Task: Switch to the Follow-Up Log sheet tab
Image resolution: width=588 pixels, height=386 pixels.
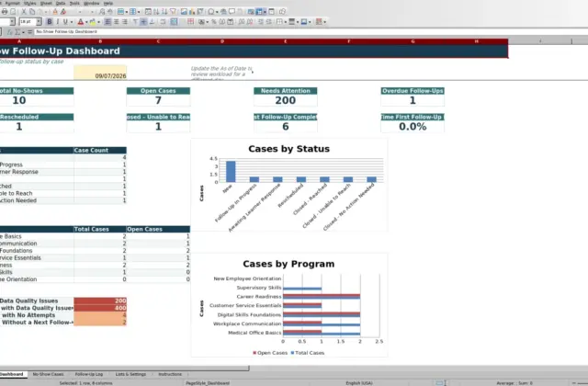Action: (89, 374)
